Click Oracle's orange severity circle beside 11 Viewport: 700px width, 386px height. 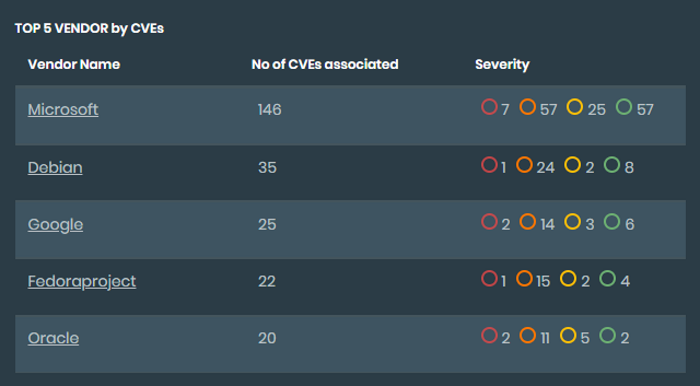tap(527, 335)
